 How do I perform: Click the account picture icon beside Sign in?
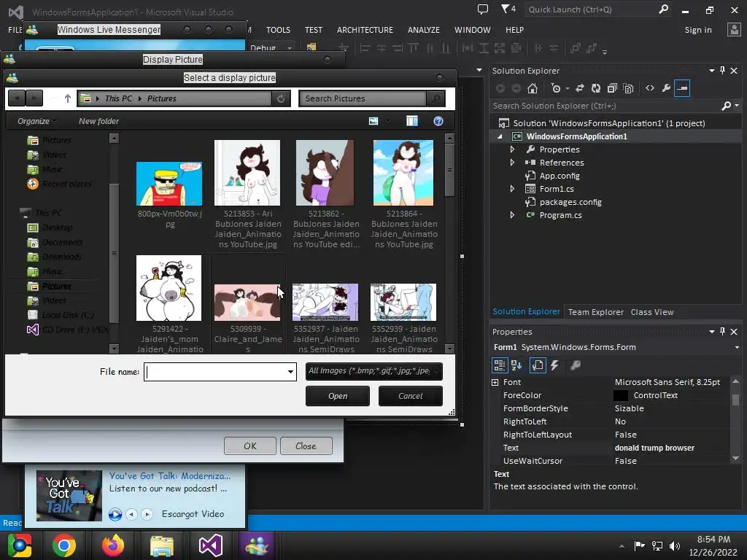point(734,29)
